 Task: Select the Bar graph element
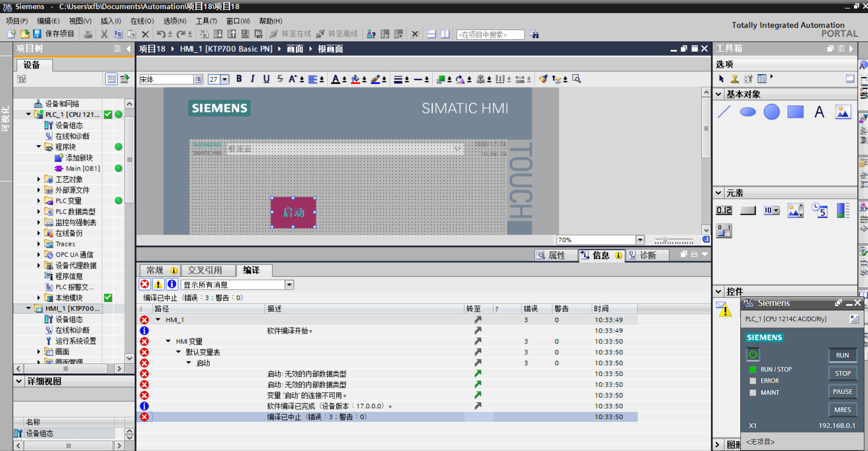843,211
